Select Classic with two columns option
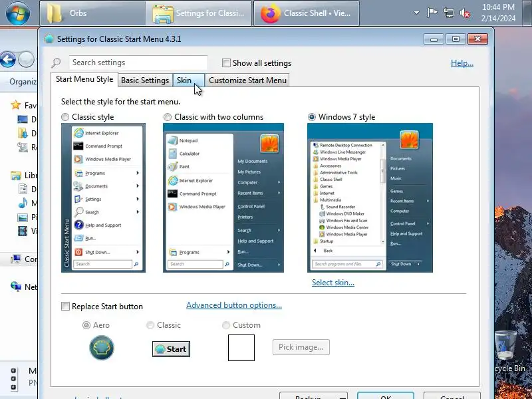Image resolution: width=532 pixels, height=399 pixels. pyautogui.click(x=168, y=117)
